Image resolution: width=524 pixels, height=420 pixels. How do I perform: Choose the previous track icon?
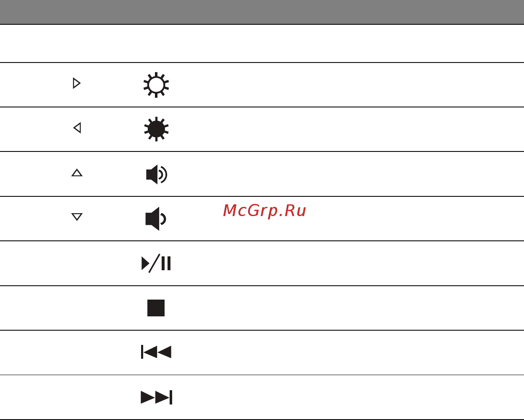(x=156, y=352)
